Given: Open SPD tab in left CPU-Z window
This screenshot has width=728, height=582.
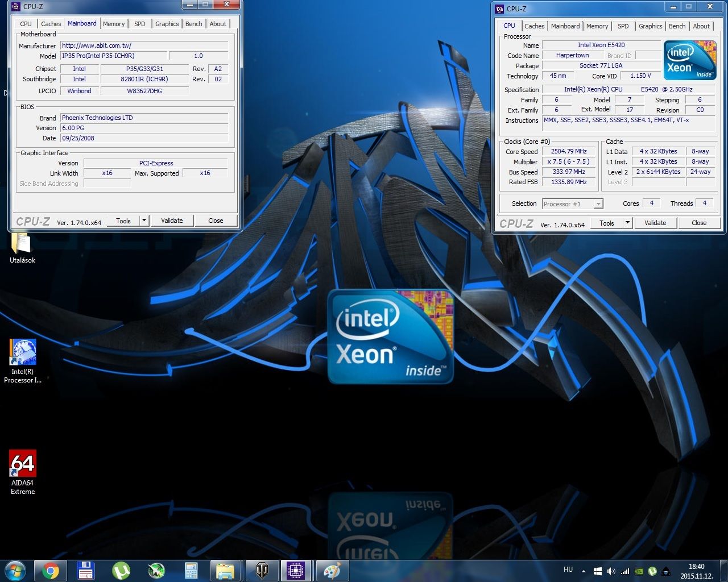Looking at the screenshot, I should click(140, 24).
